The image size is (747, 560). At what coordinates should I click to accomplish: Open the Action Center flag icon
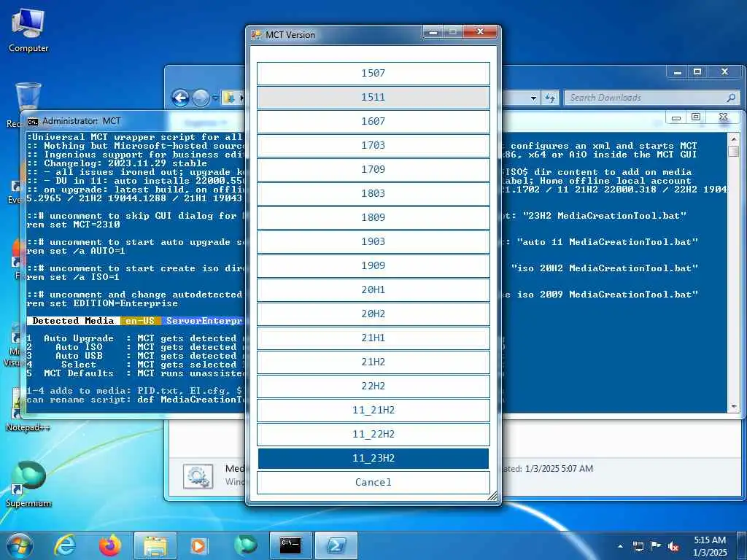(x=656, y=546)
